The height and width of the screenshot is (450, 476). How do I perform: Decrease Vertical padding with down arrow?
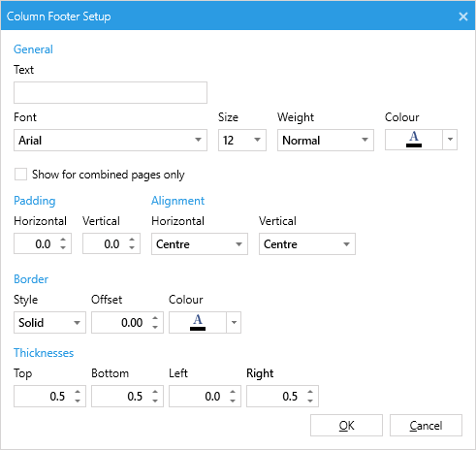point(132,247)
